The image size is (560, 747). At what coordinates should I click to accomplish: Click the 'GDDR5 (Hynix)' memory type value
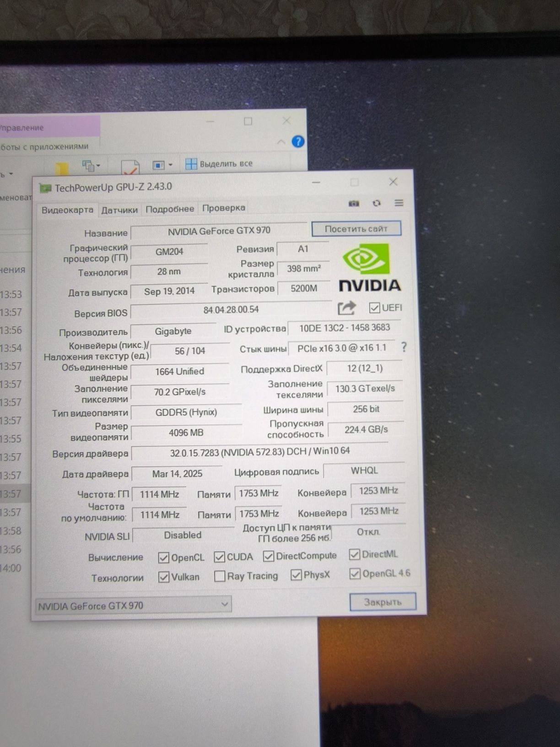coord(186,412)
